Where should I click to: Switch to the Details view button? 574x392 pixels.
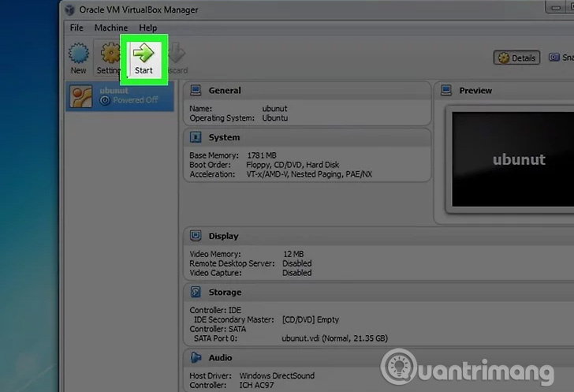pyautogui.click(x=516, y=58)
